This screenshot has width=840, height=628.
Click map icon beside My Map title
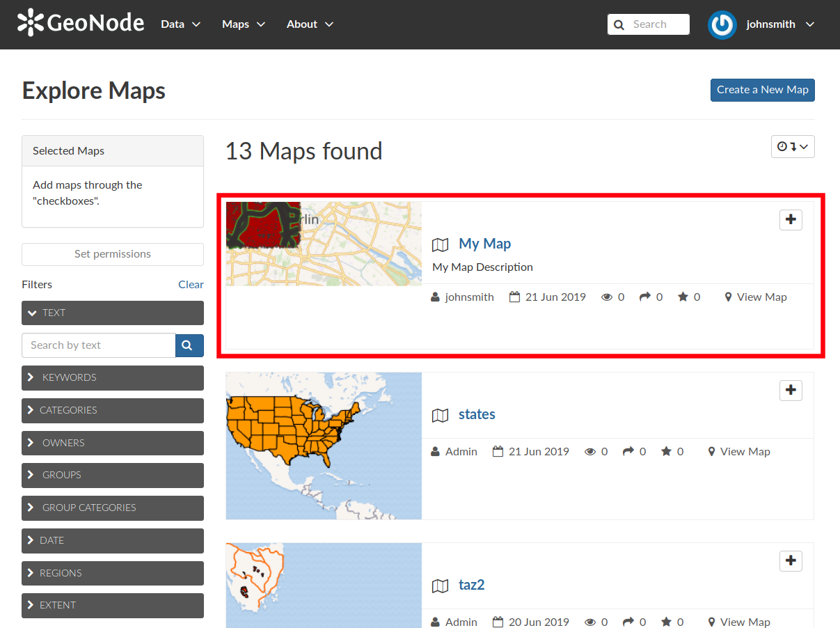(440, 244)
